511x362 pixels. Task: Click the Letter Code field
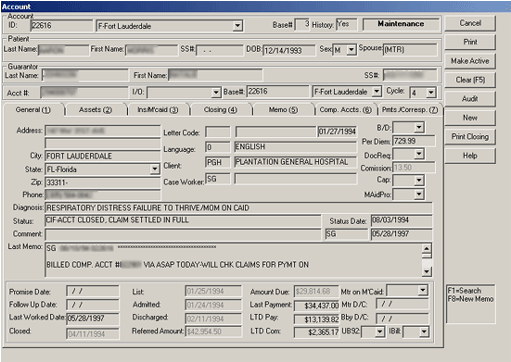click(x=218, y=132)
